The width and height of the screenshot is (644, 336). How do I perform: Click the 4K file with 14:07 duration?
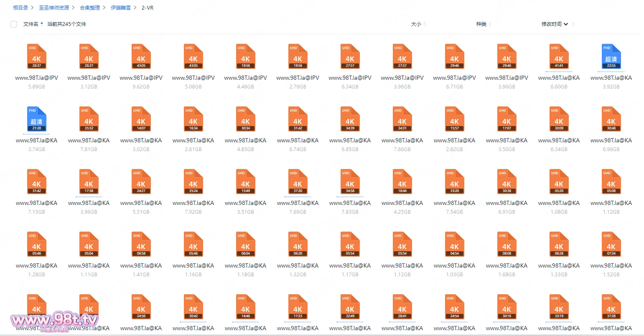coord(141,119)
